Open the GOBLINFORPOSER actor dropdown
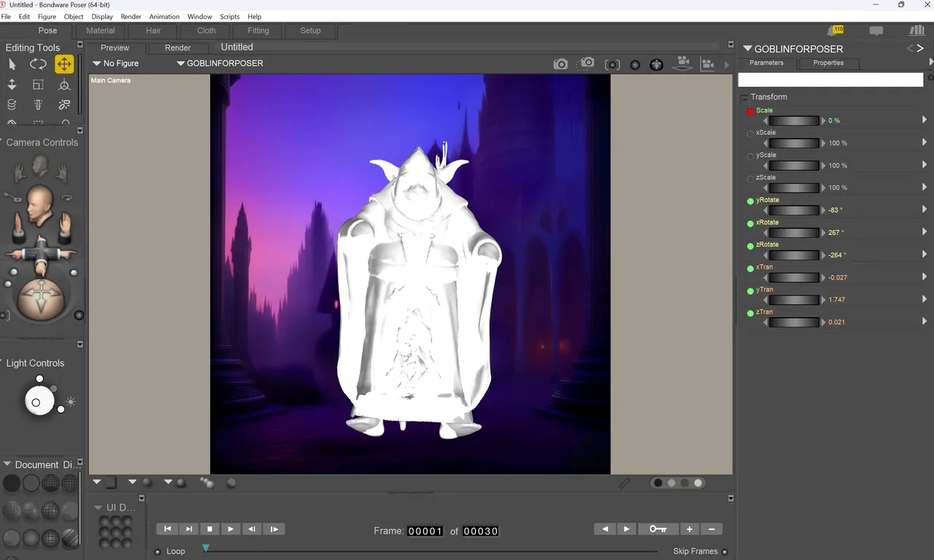The width and height of the screenshot is (934, 560). point(220,63)
